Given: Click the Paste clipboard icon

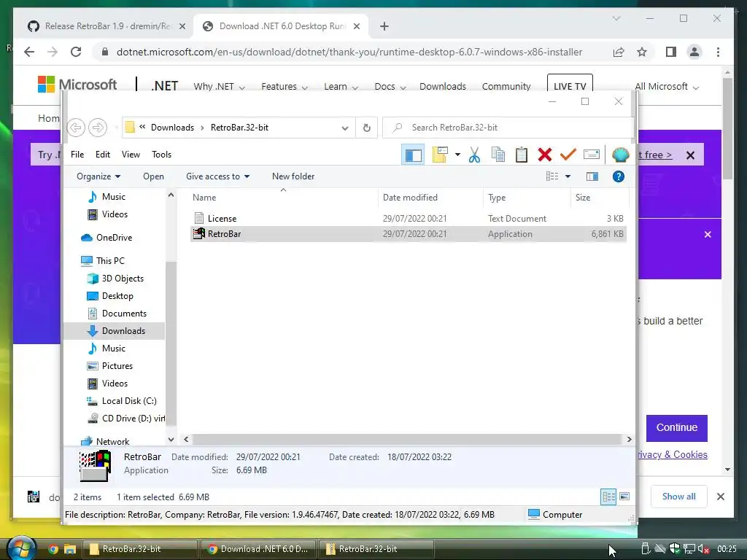Looking at the screenshot, I should 521,155.
